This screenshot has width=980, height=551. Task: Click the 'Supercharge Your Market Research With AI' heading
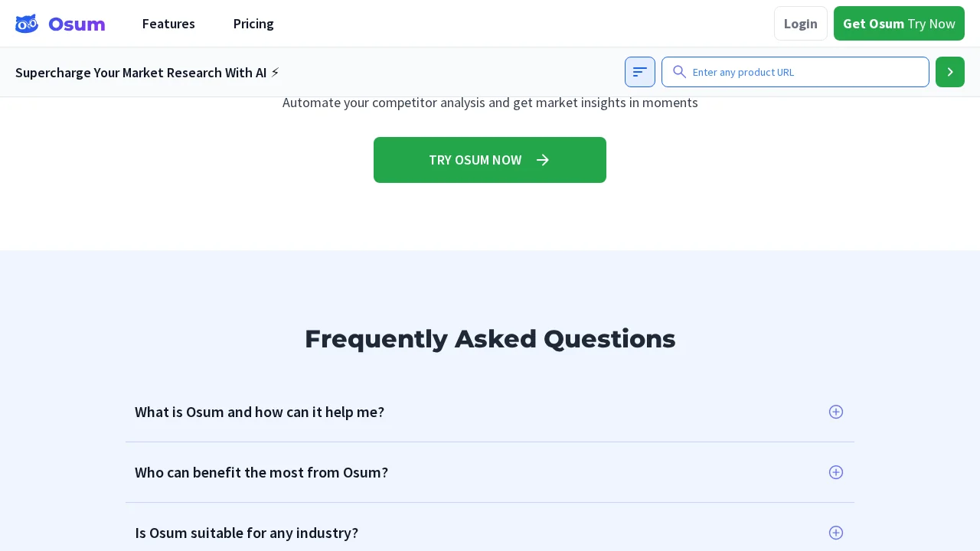pos(141,72)
